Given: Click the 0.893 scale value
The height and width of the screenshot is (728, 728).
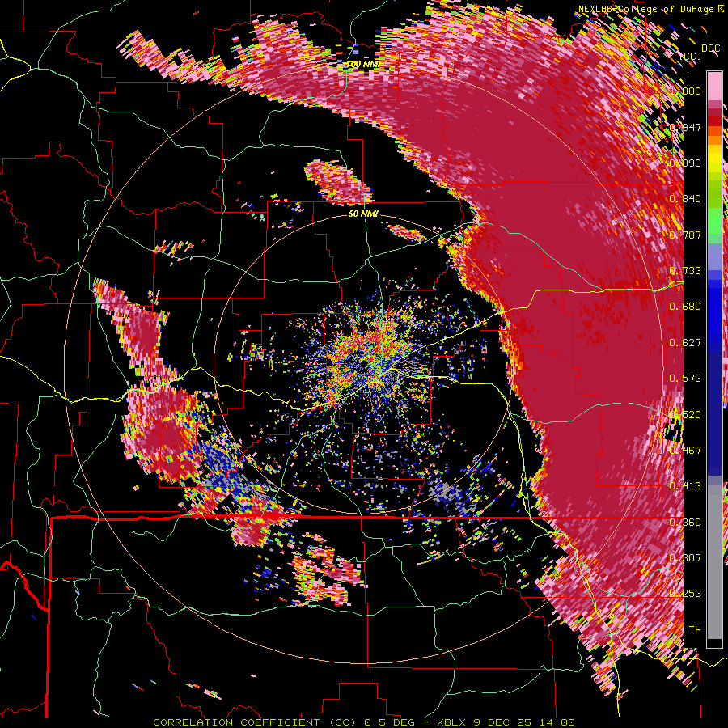Looking at the screenshot, I should pos(685,163).
